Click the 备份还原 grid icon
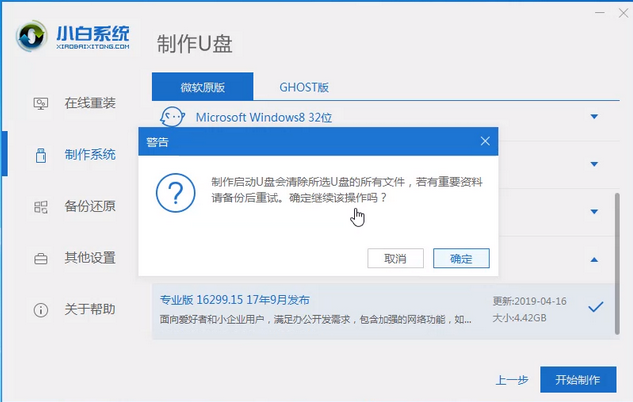The height and width of the screenshot is (402, 633). click(x=41, y=207)
